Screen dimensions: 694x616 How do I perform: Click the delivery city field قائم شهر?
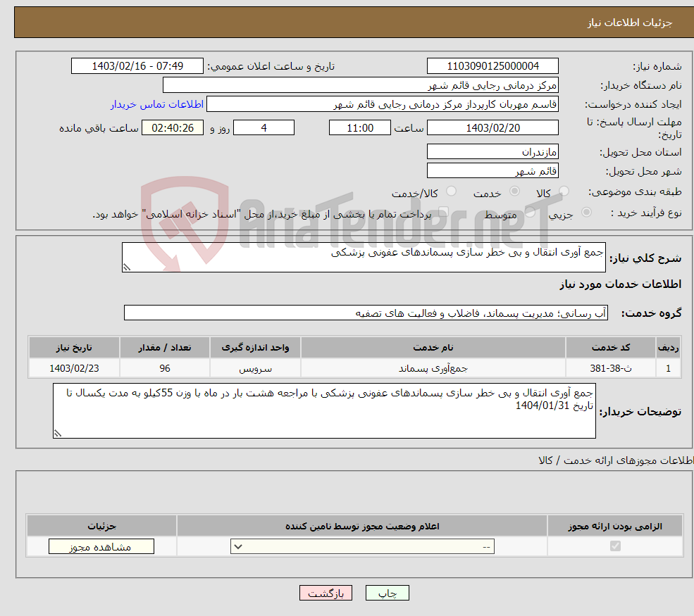point(492,170)
